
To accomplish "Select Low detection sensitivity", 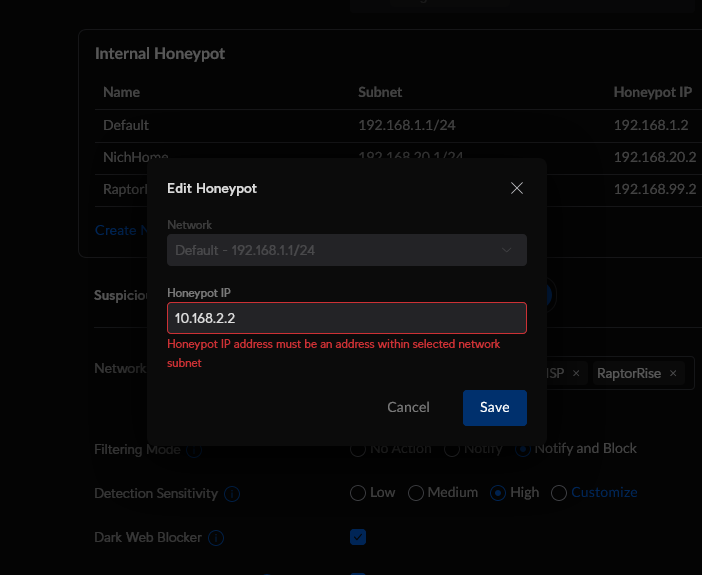I will [x=358, y=493].
